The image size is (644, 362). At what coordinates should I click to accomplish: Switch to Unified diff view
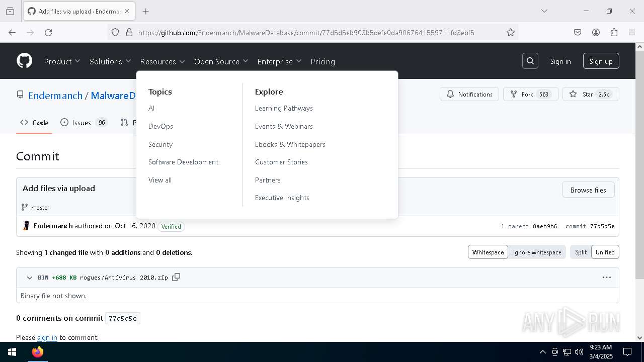tap(605, 252)
